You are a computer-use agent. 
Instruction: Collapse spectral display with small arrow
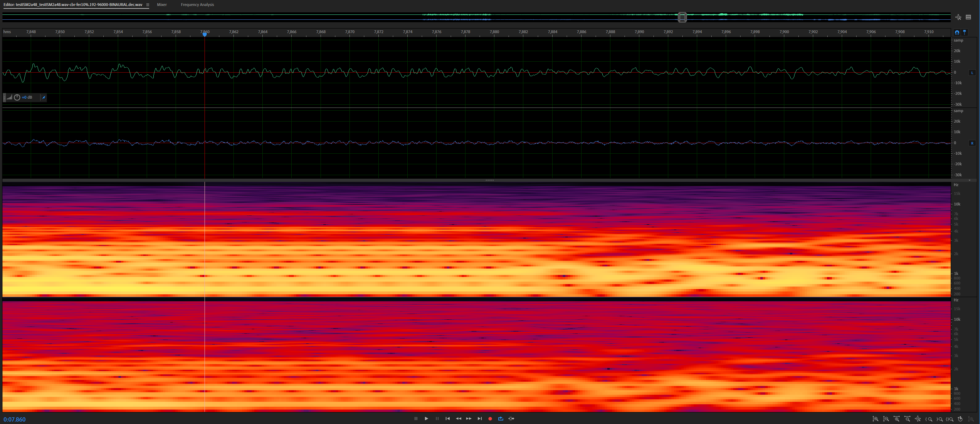pyautogui.click(x=969, y=180)
